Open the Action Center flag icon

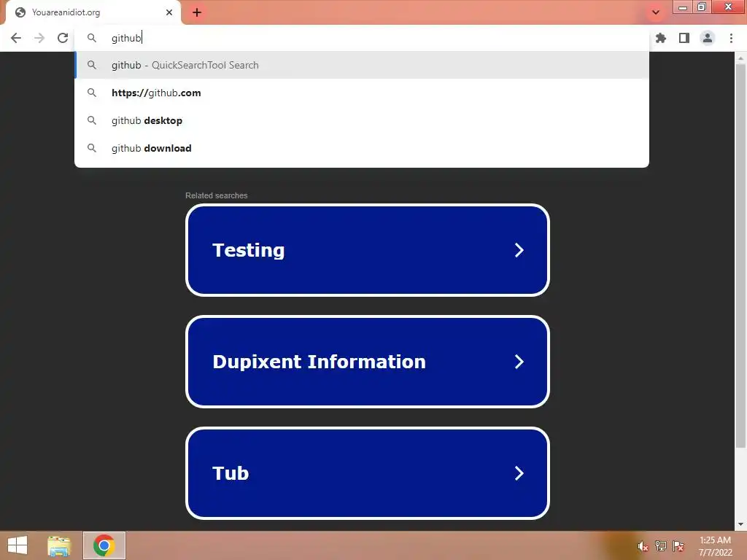point(678,546)
